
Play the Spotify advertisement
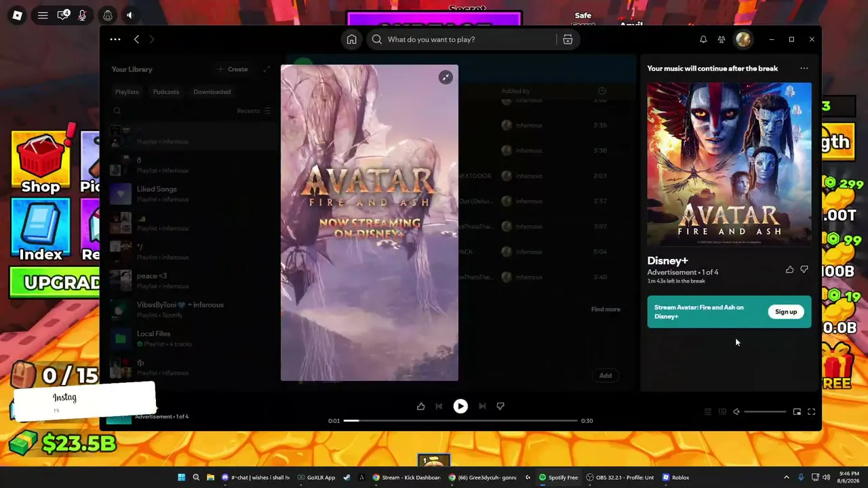click(460, 406)
